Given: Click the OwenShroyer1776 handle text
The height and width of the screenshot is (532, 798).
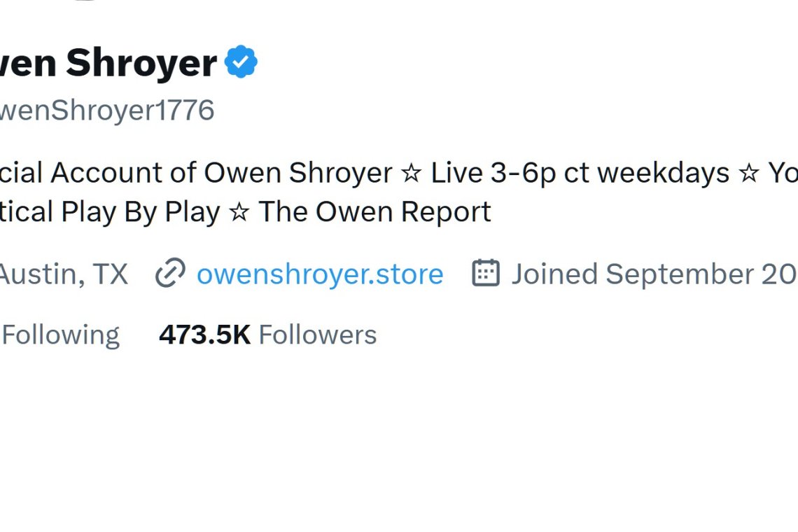Looking at the screenshot, I should tap(107, 111).
